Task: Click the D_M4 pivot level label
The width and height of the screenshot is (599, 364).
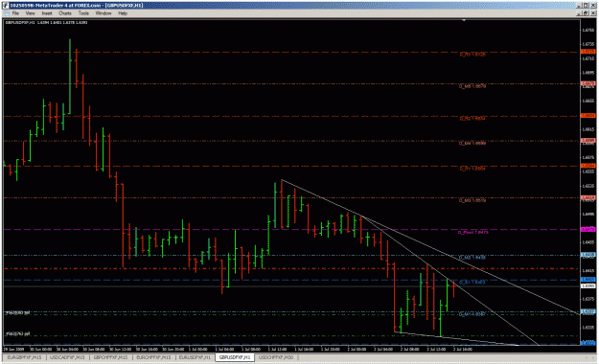Action: 472,144
